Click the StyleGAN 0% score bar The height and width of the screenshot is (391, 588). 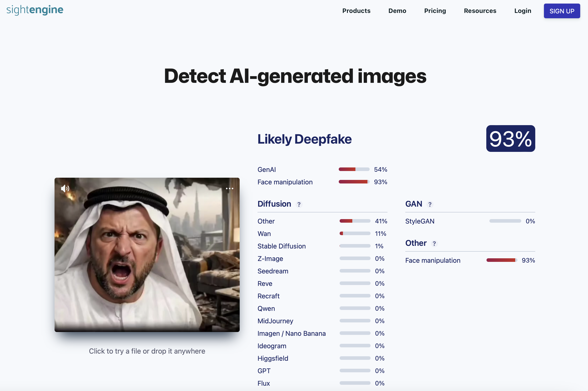(505, 221)
